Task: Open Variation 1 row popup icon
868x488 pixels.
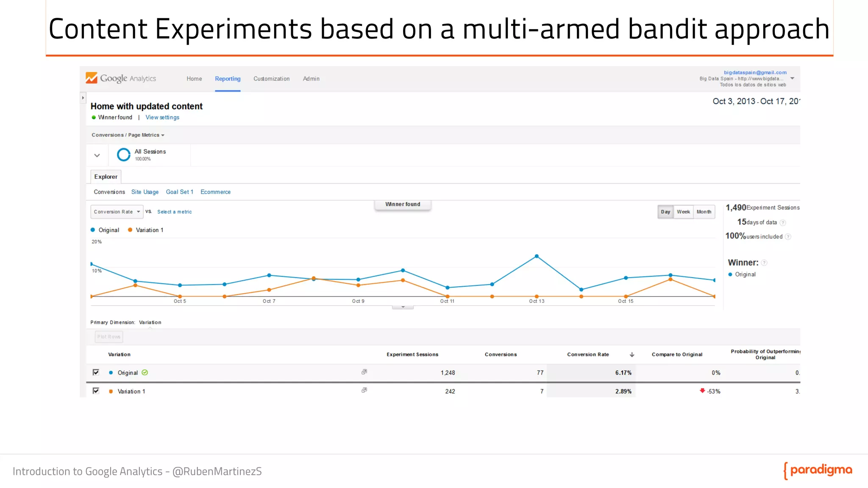Action: tap(364, 390)
